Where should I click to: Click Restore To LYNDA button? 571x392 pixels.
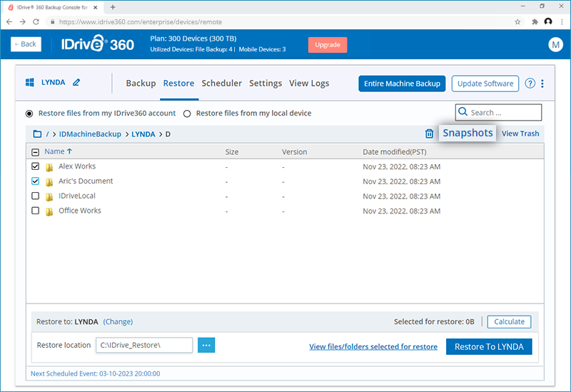point(489,346)
